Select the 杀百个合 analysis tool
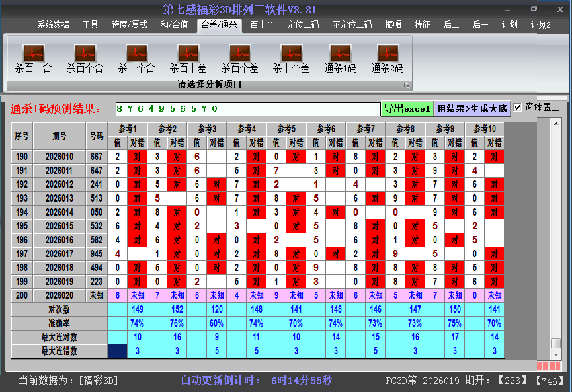This screenshot has height=392, width=572. [x=84, y=56]
